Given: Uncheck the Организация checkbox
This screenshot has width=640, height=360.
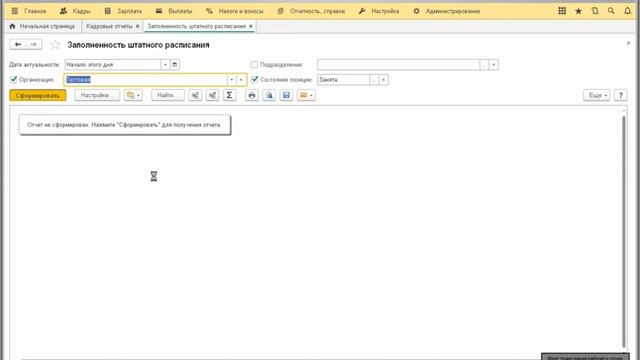Looking at the screenshot, I should [x=13, y=79].
